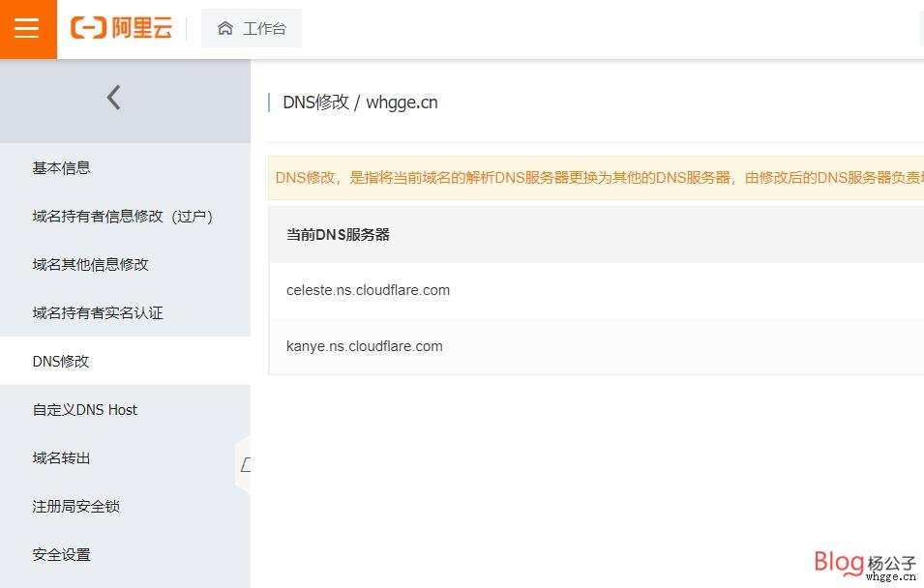Collapse the sidebar with the edge handle
The image size is (924, 588).
point(244,465)
